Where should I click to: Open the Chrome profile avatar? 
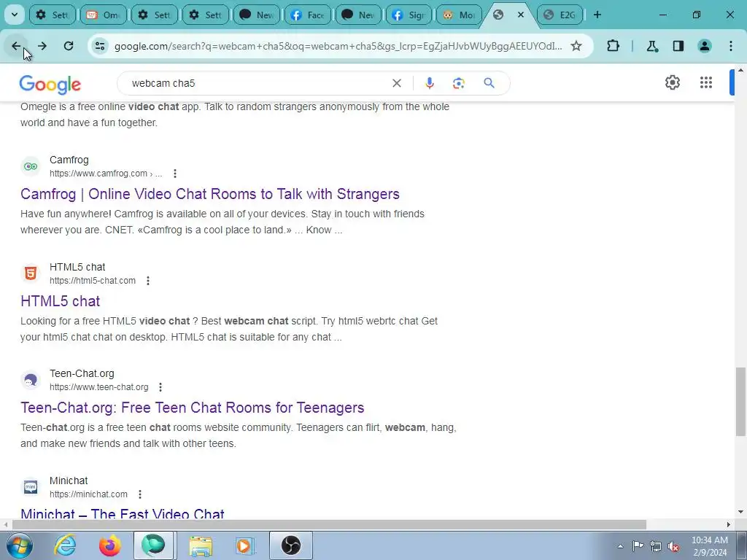(x=704, y=46)
